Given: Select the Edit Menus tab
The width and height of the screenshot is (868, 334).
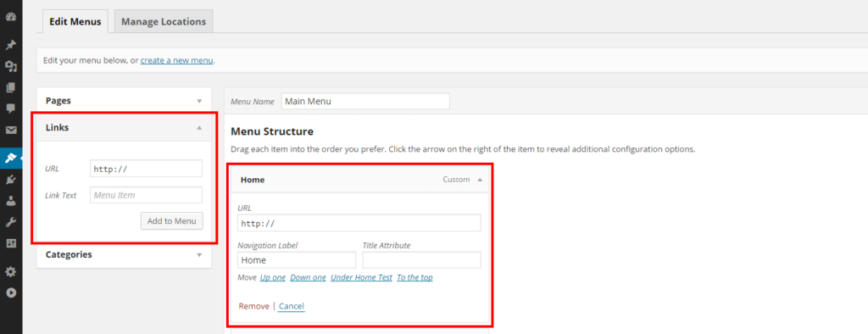Looking at the screenshot, I should [75, 21].
